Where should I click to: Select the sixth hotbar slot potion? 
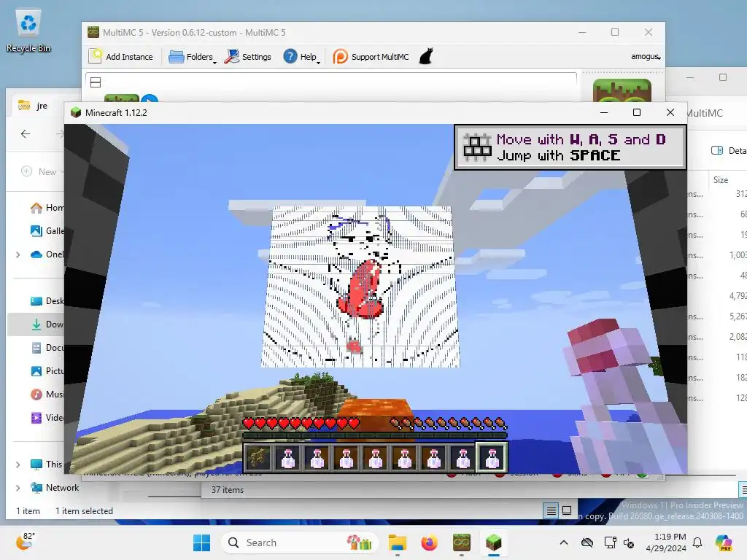coord(404,458)
